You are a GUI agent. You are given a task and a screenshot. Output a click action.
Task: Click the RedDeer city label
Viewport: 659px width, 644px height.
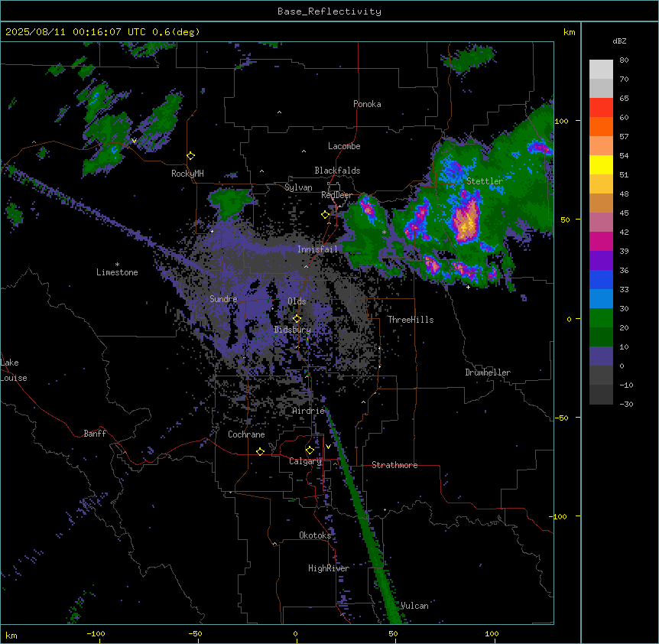pos(336,195)
